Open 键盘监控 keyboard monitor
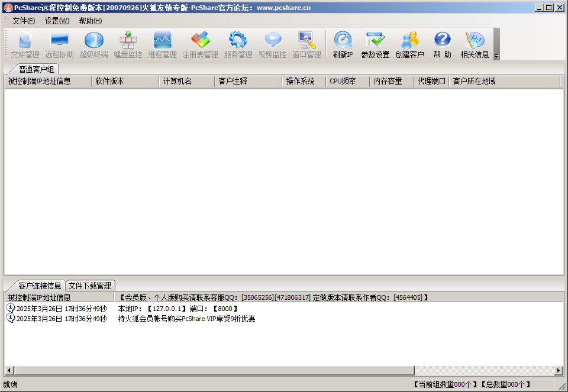The image size is (568, 392). coord(128,45)
